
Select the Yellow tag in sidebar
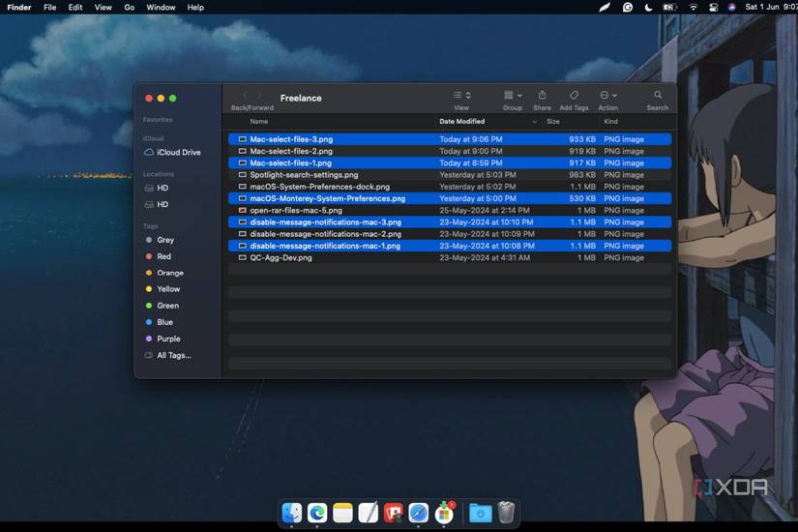pyautogui.click(x=163, y=289)
